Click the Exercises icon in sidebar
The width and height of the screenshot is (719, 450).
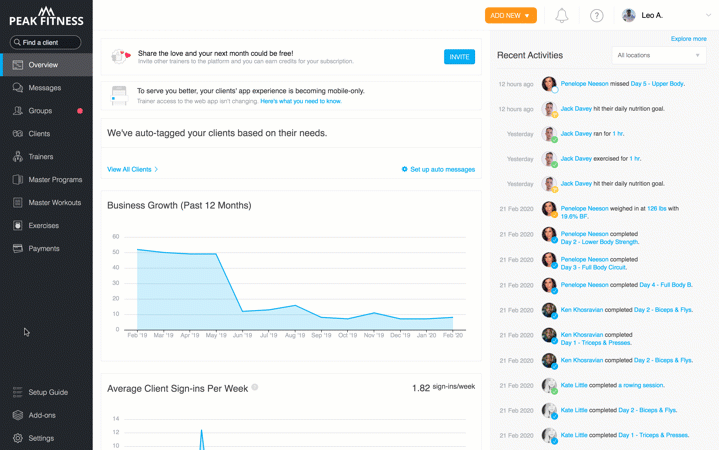point(17,226)
